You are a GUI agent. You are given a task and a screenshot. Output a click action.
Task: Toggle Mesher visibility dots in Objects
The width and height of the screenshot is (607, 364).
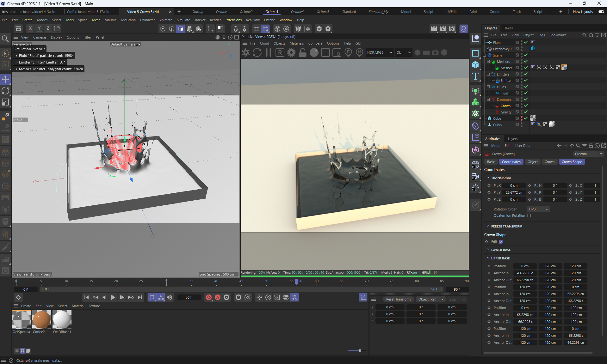521,68
